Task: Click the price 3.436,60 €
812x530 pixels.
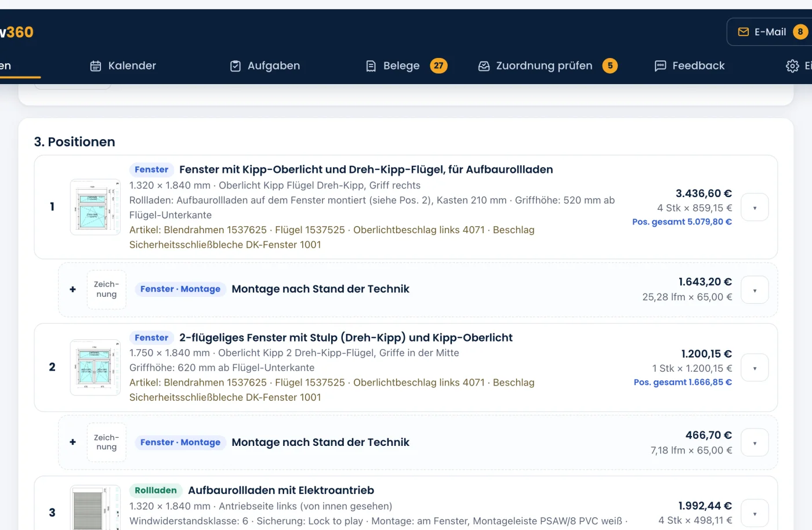Action: pyautogui.click(x=704, y=194)
